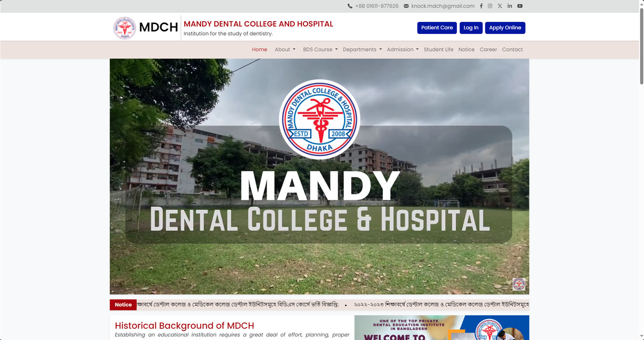Click the Apply Online button
The width and height of the screenshot is (644, 340).
click(x=505, y=28)
